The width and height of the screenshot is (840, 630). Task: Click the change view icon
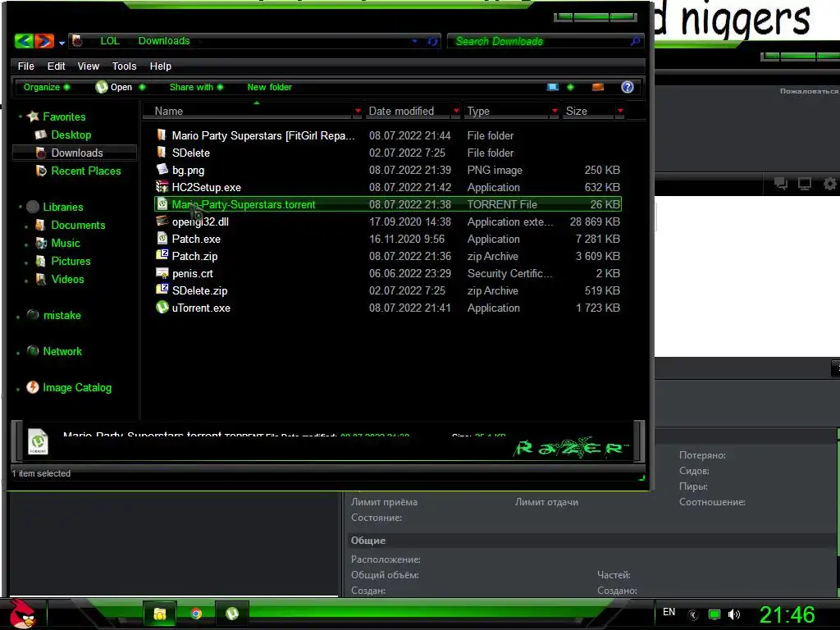(553, 87)
